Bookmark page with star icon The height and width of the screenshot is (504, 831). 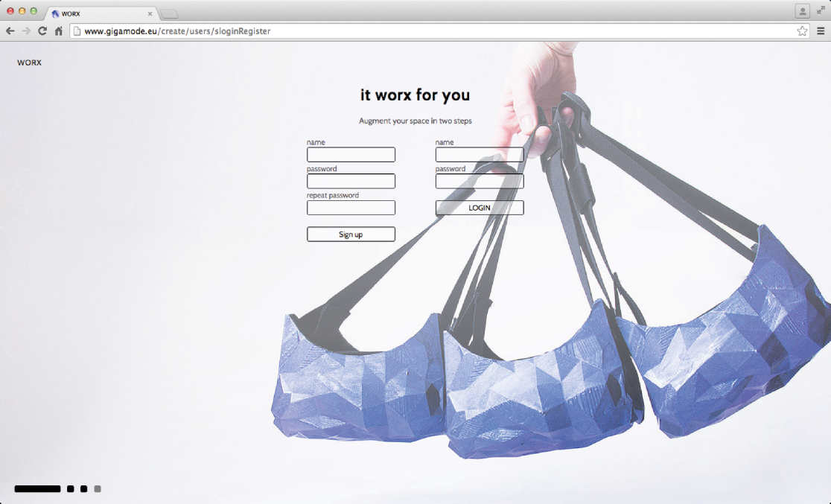tap(802, 31)
